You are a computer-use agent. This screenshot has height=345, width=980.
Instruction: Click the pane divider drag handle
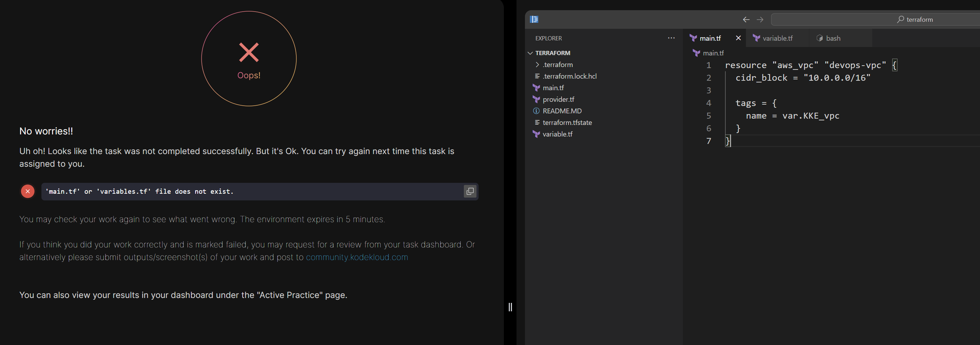pyautogui.click(x=510, y=307)
